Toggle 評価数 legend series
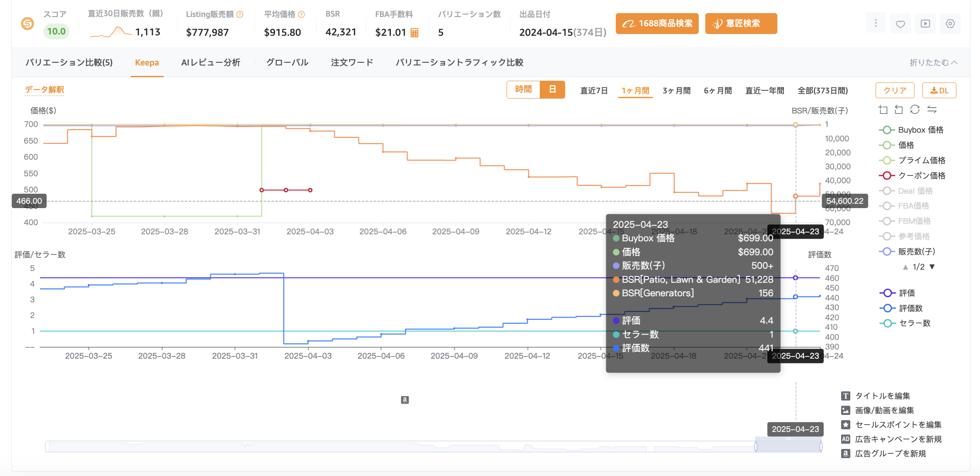This screenshot has height=476, width=980. 901,308
